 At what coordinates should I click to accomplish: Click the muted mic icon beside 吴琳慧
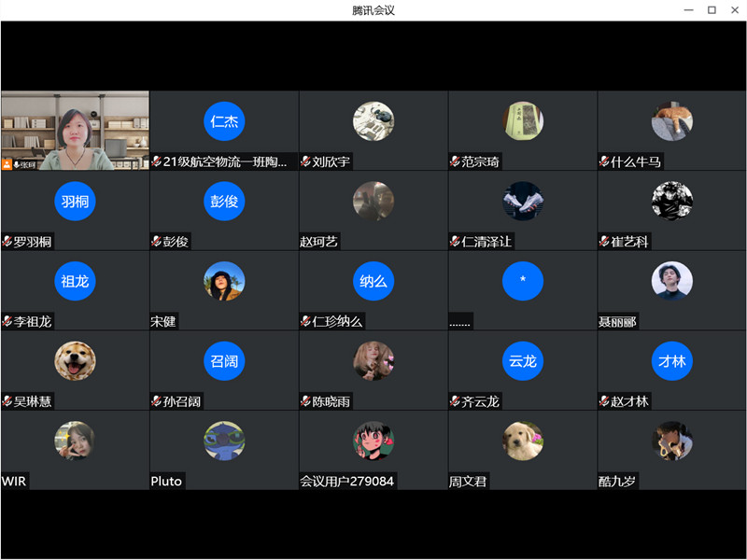coord(7,402)
